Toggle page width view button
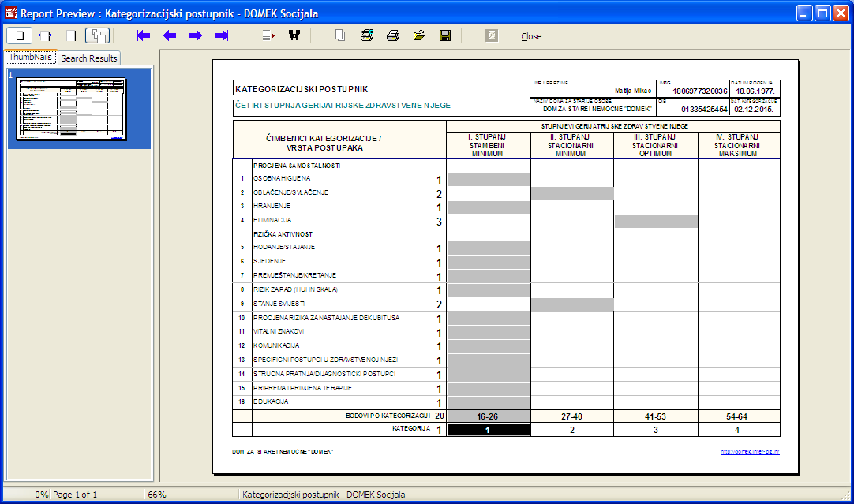 [45, 35]
